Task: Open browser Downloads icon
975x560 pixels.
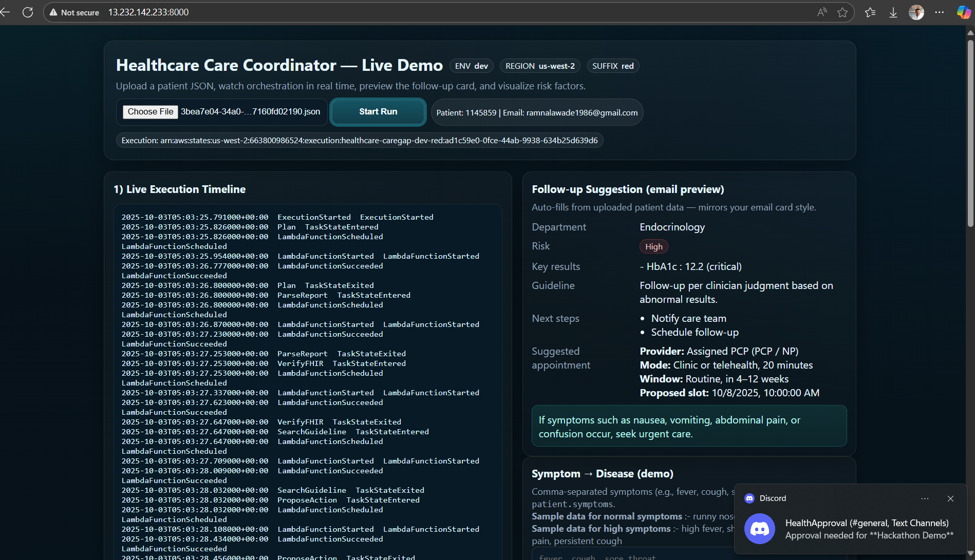Action: coord(893,12)
